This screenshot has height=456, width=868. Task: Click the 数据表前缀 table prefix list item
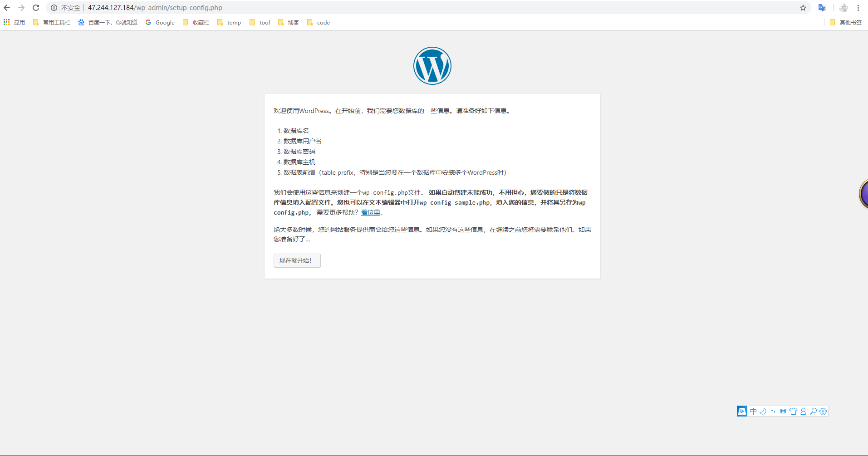coord(395,172)
